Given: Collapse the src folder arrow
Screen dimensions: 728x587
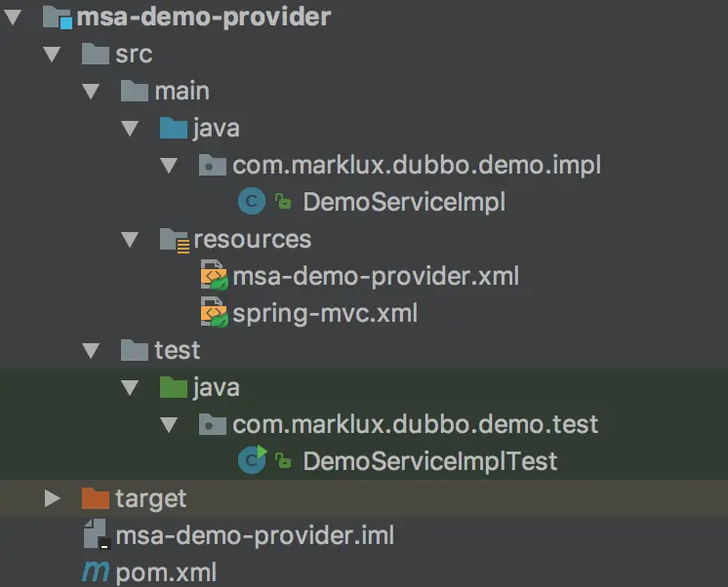Looking at the screenshot, I should (52, 55).
